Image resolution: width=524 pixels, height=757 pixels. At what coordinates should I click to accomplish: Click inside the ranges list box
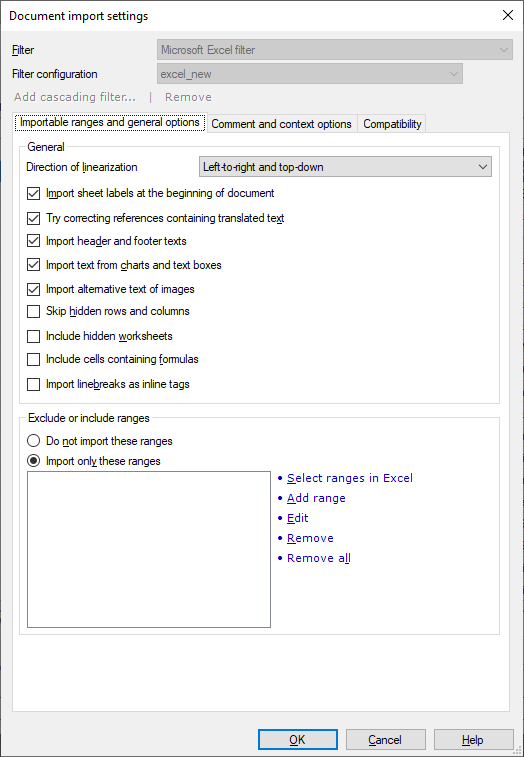click(x=149, y=549)
